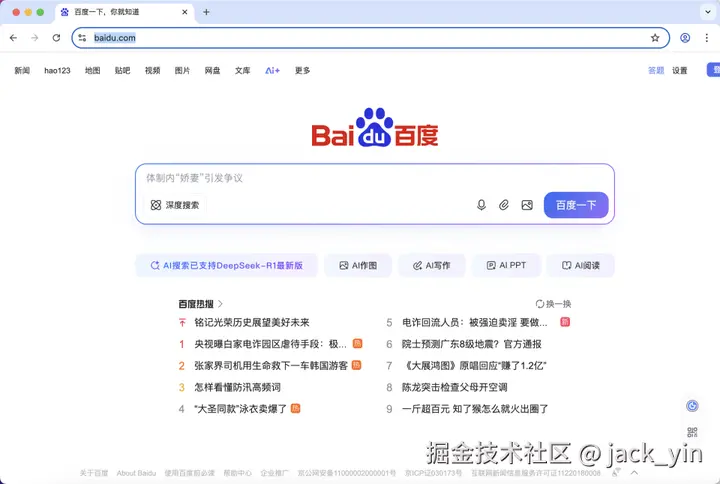720x484 pixels.
Task: Open the 文库 link
Action: click(242, 70)
